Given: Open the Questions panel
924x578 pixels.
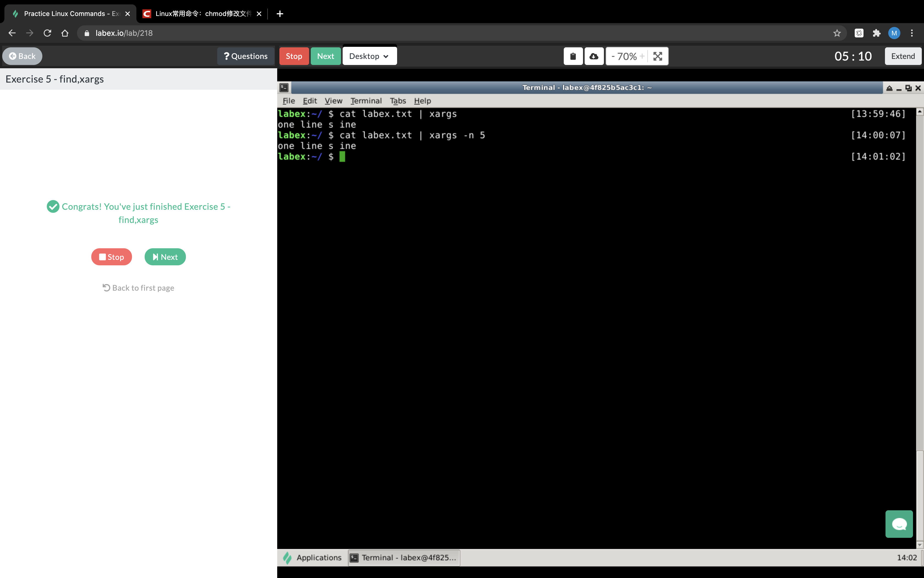Looking at the screenshot, I should click(246, 56).
